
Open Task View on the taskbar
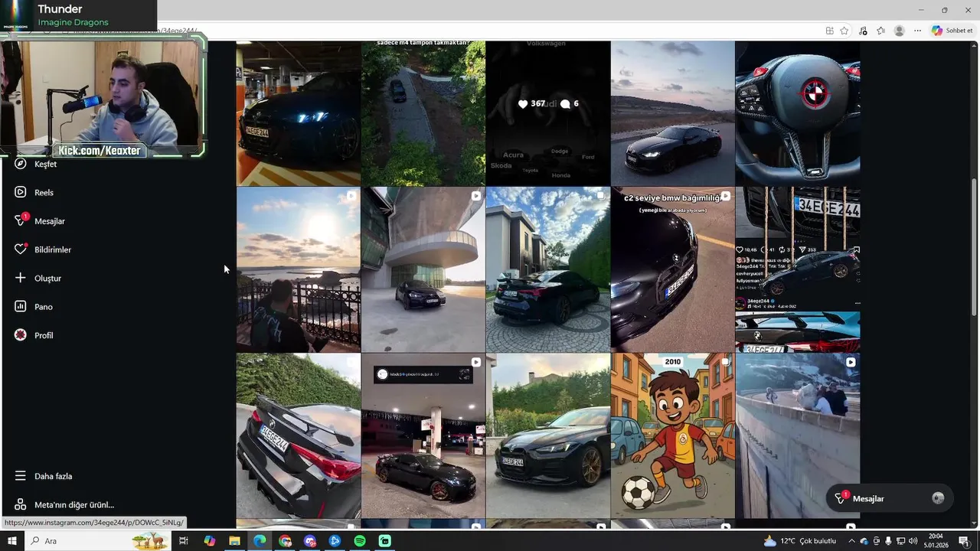tap(184, 541)
